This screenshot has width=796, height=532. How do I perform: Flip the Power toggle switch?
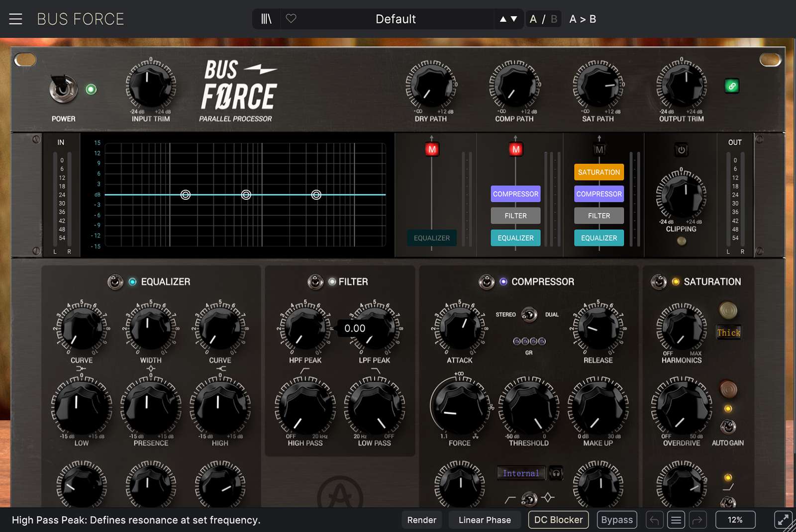(x=63, y=89)
